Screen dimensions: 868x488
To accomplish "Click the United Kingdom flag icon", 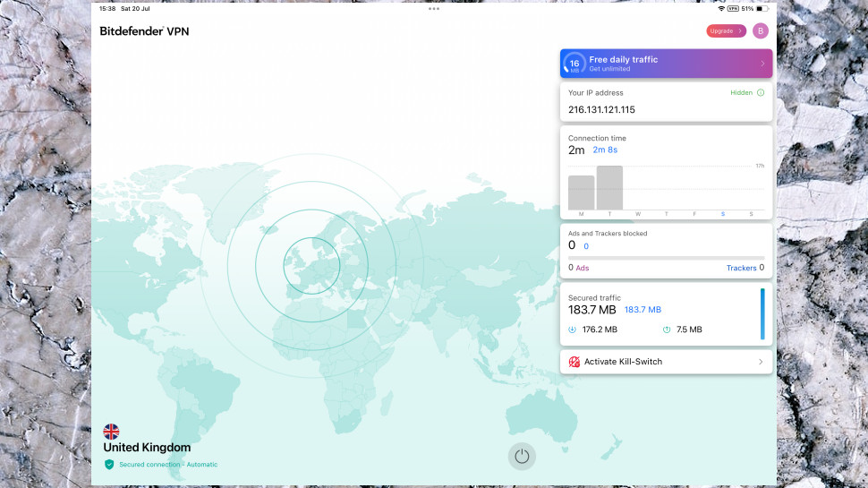I will pos(111,432).
